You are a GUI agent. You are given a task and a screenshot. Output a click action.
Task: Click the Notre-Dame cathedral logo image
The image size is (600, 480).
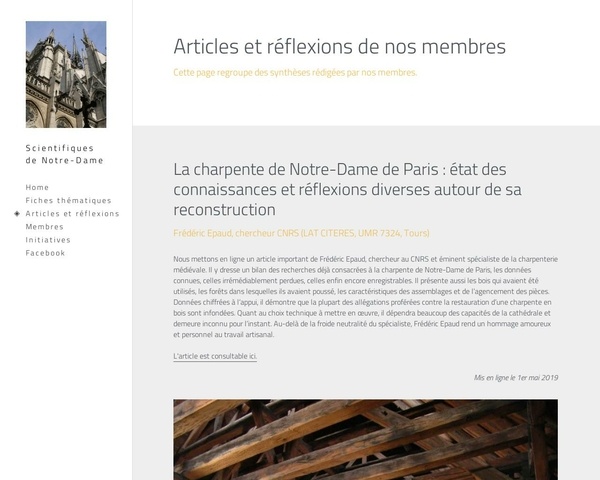point(66,75)
